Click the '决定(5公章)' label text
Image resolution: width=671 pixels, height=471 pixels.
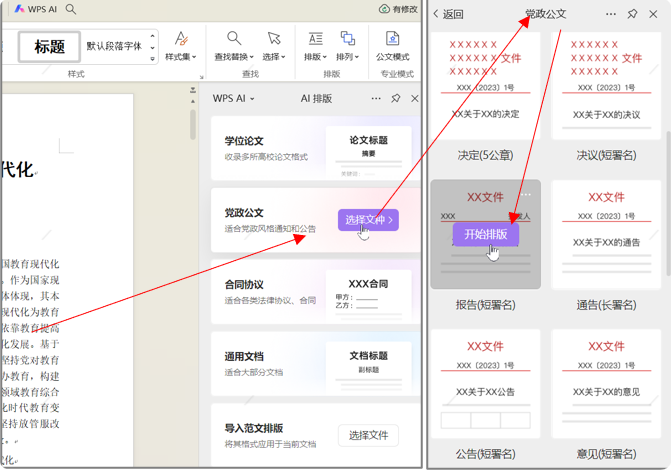point(485,155)
